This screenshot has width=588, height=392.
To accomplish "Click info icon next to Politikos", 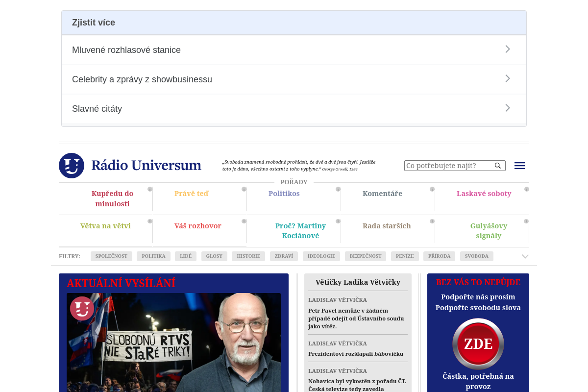I will (x=338, y=189).
